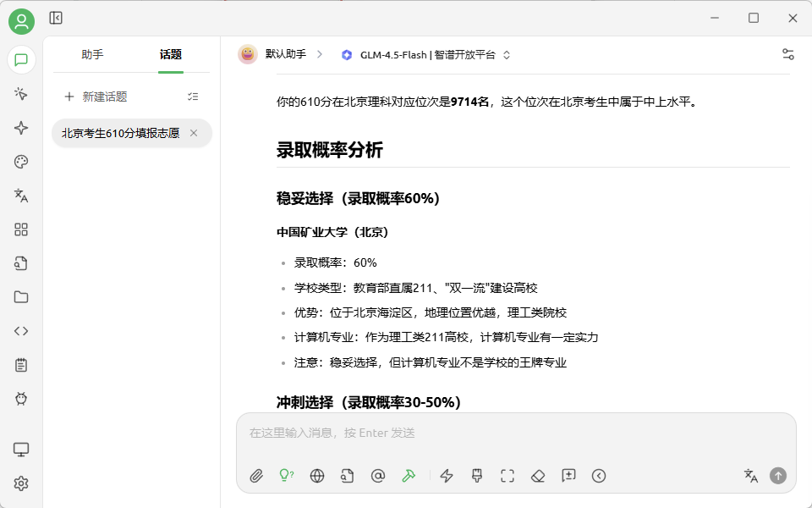Expand the GLM-4.5-Flash model selector
This screenshot has height=508, width=812.
[425, 55]
